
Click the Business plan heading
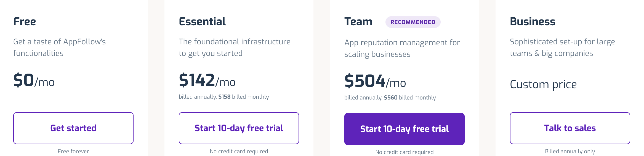[x=533, y=21]
